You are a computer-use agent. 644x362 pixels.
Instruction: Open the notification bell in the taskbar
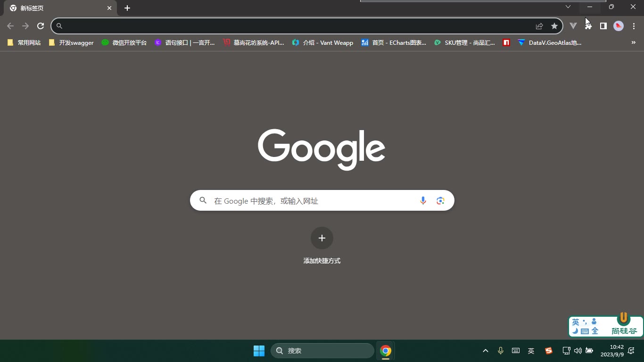tap(631, 351)
